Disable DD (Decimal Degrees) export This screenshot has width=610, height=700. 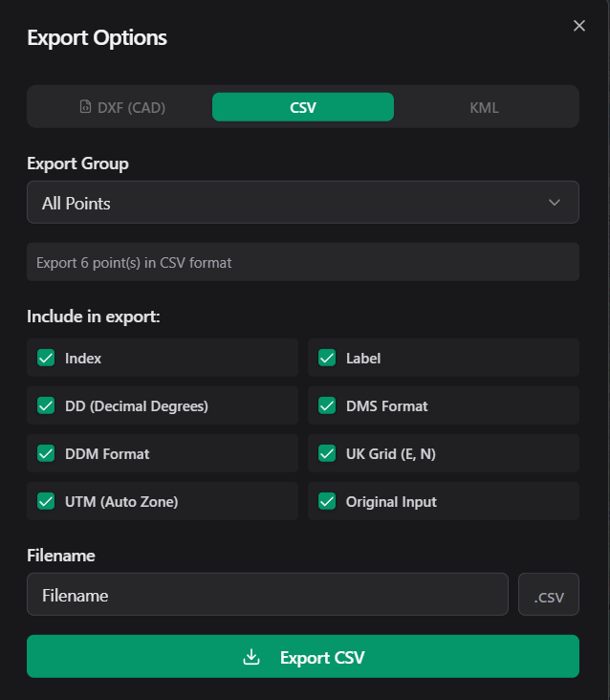click(46, 405)
